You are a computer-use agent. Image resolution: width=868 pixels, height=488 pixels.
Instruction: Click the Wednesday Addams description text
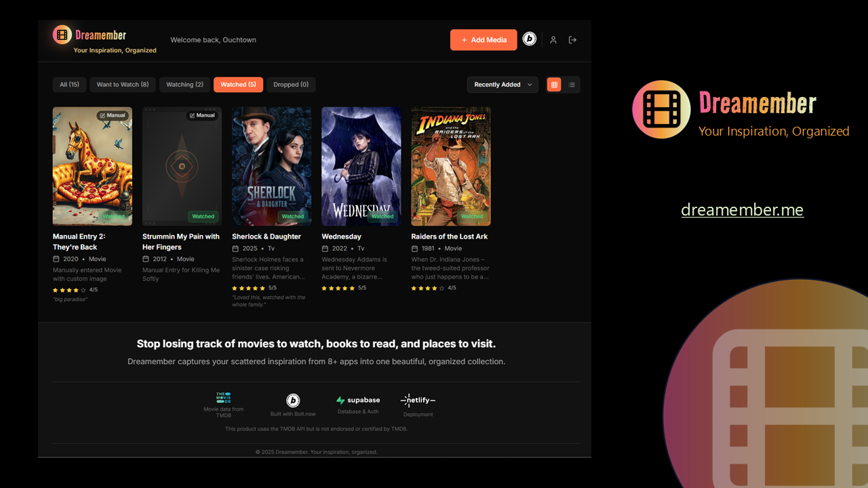pos(355,268)
